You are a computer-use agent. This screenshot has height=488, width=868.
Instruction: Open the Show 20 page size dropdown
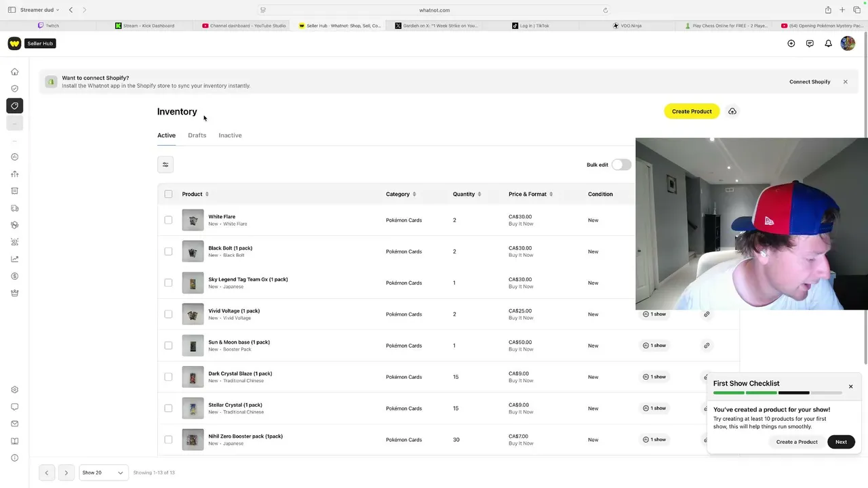[102, 472]
